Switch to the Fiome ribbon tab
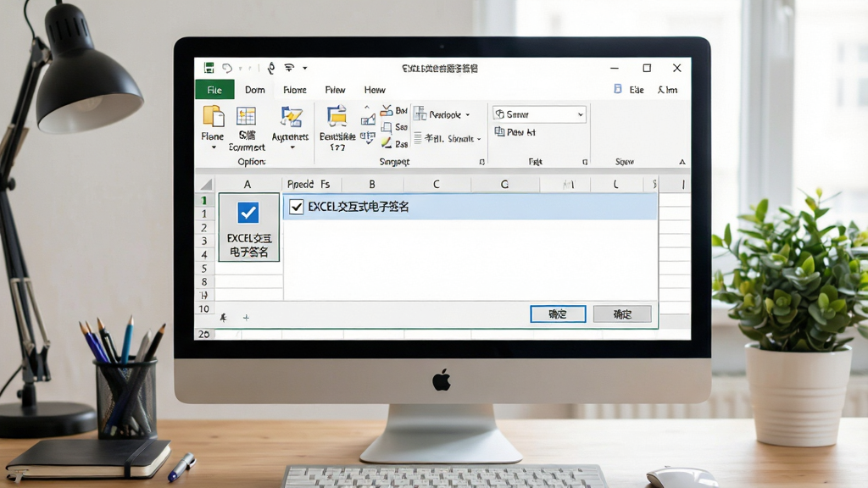 [x=294, y=90]
